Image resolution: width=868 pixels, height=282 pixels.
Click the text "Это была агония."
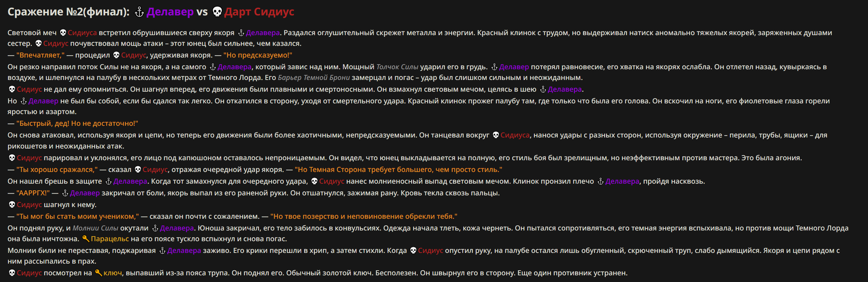[772, 158]
